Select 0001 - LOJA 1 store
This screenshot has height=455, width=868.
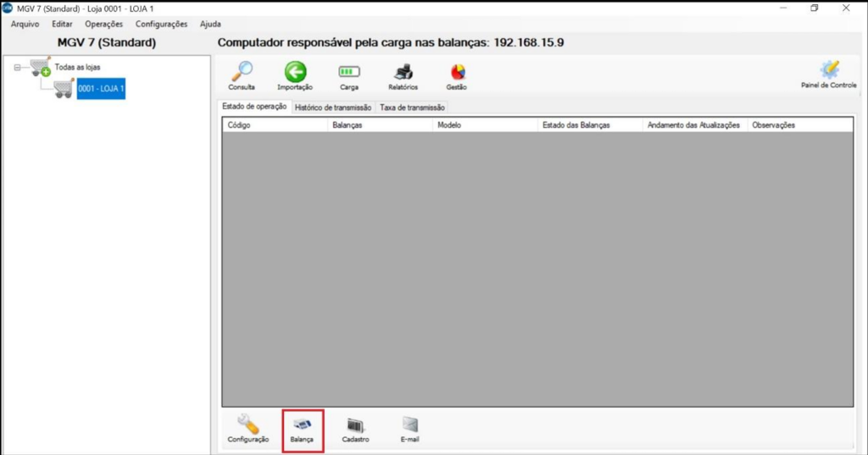click(101, 89)
